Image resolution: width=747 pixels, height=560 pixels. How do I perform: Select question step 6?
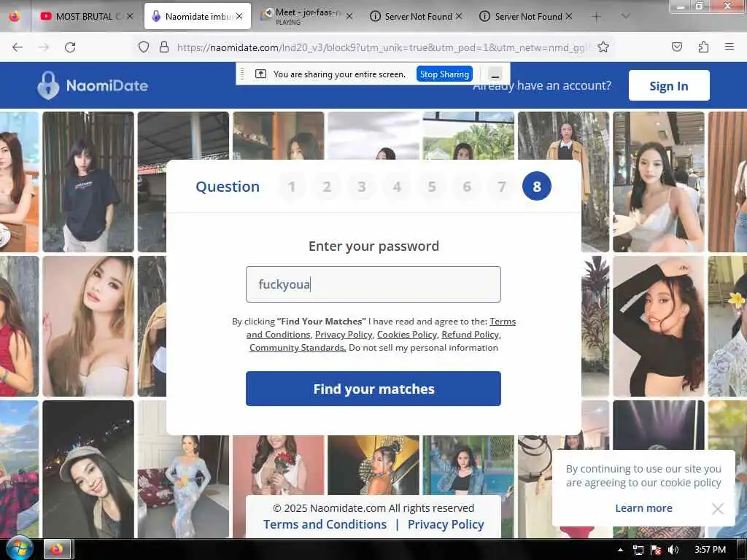coord(467,186)
